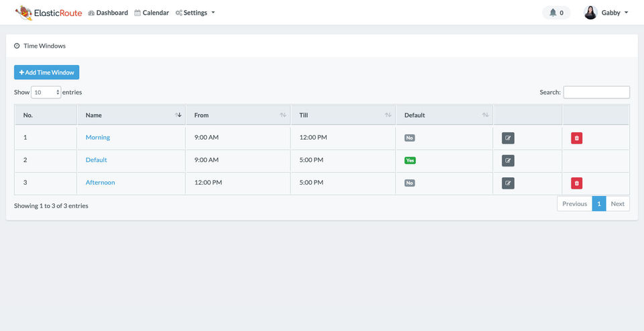Open the Gabby user menu arrow
Viewport: 644px width, 331px height.
click(626, 13)
